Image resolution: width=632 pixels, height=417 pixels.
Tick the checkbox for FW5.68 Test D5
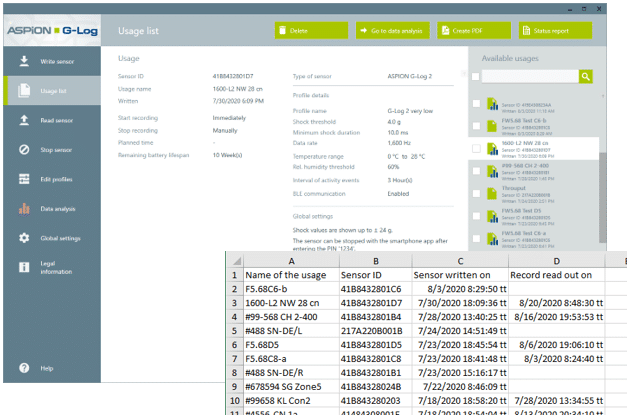click(476, 216)
